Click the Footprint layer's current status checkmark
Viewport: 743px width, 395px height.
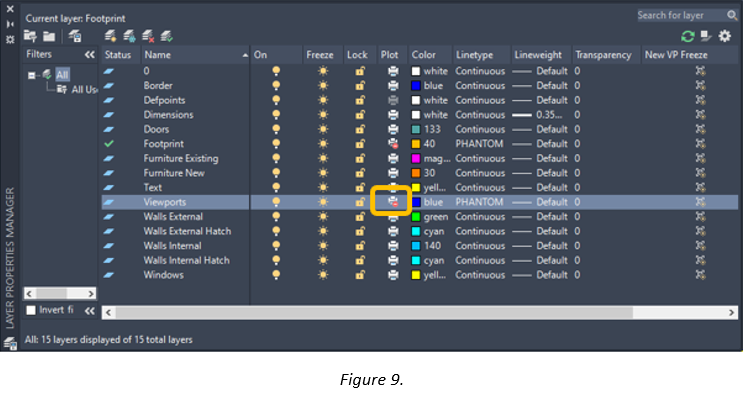click(109, 144)
